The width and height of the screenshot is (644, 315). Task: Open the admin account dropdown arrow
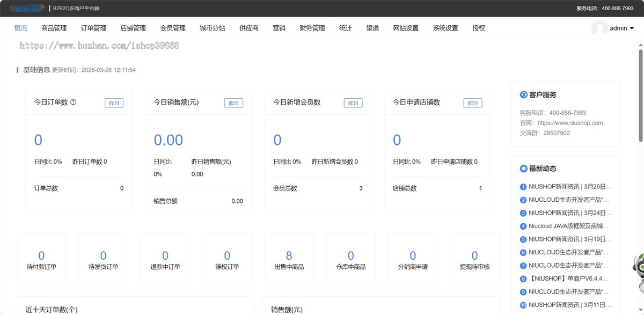point(633,28)
